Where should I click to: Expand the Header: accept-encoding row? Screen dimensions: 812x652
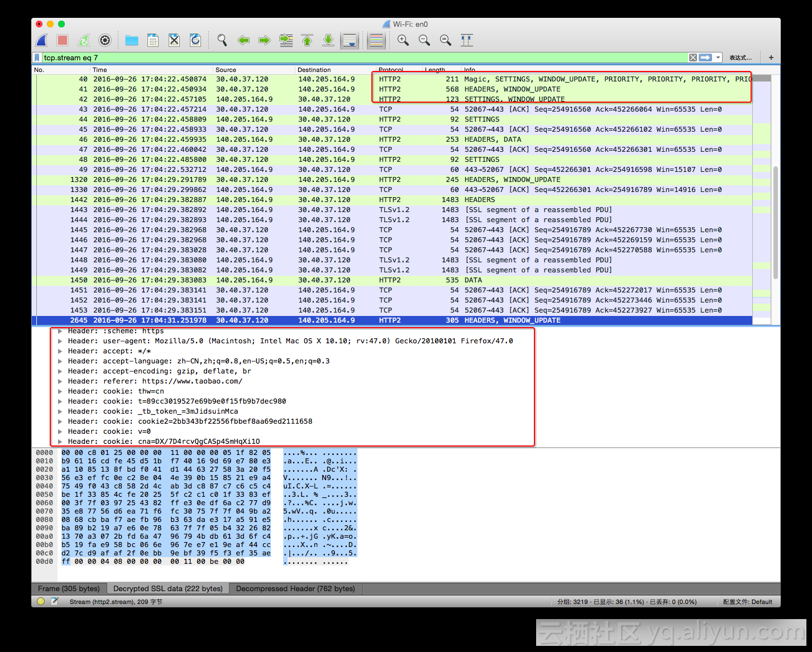tap(60, 371)
